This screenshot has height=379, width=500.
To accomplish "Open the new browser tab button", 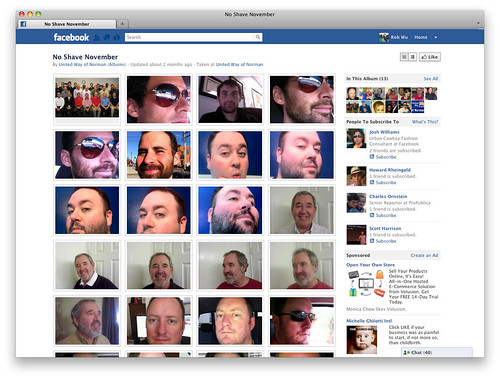I will click(122, 24).
